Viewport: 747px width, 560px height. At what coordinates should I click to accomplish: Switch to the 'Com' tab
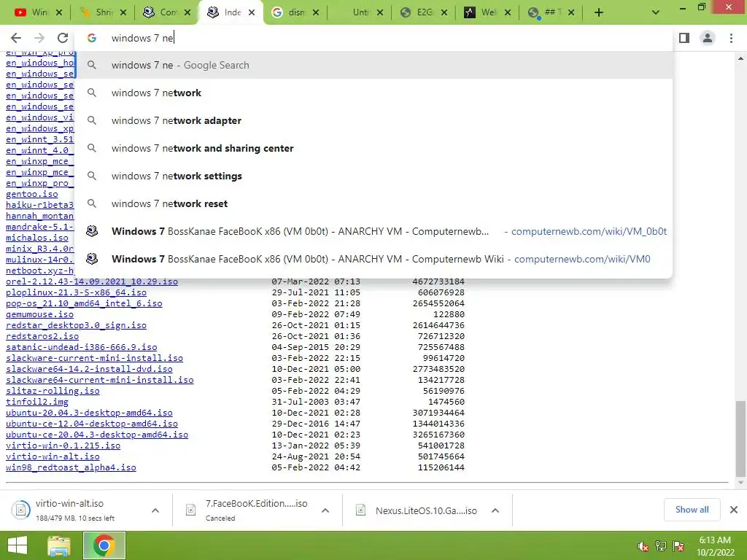point(161,12)
